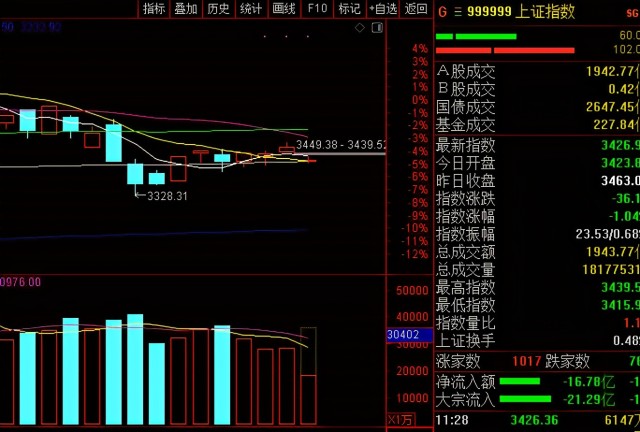Open the 叠加 overlay menu
Screen dimensions: 640x432
[186, 9]
